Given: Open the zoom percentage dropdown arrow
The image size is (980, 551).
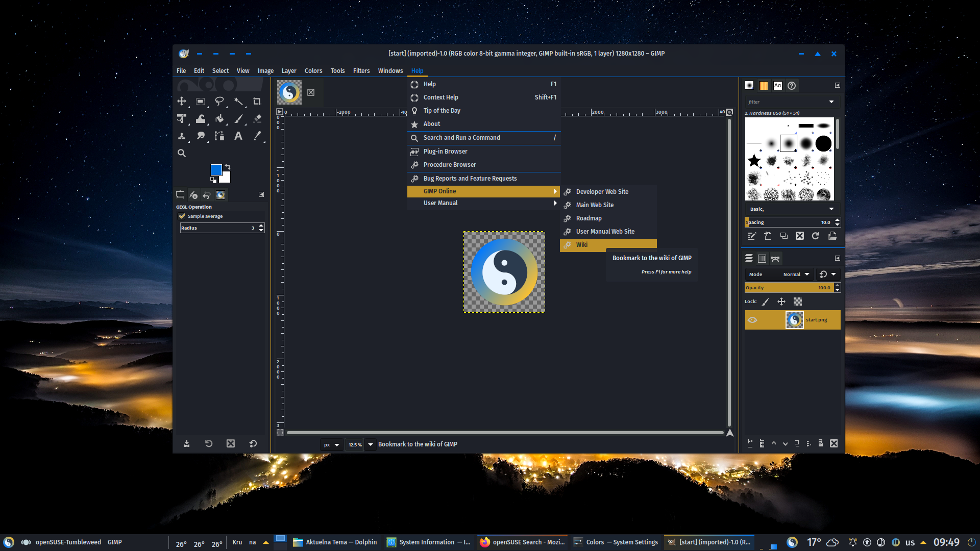Looking at the screenshot, I should click(x=371, y=445).
